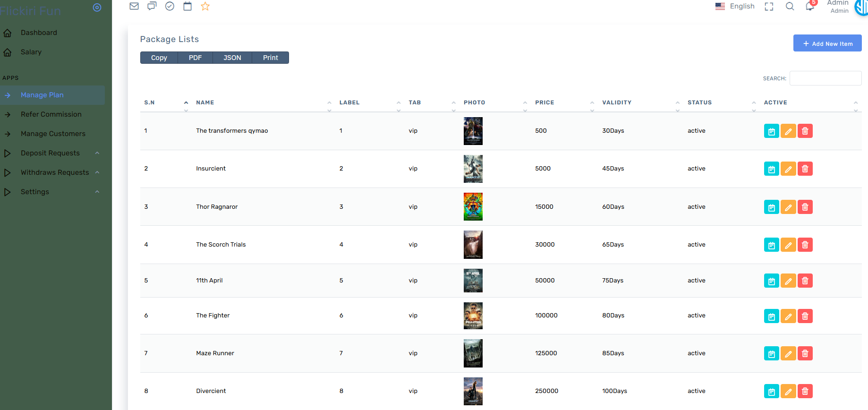This screenshot has height=410, width=868.
Task: Open the mail envelope icon in top bar
Action: coord(134,6)
